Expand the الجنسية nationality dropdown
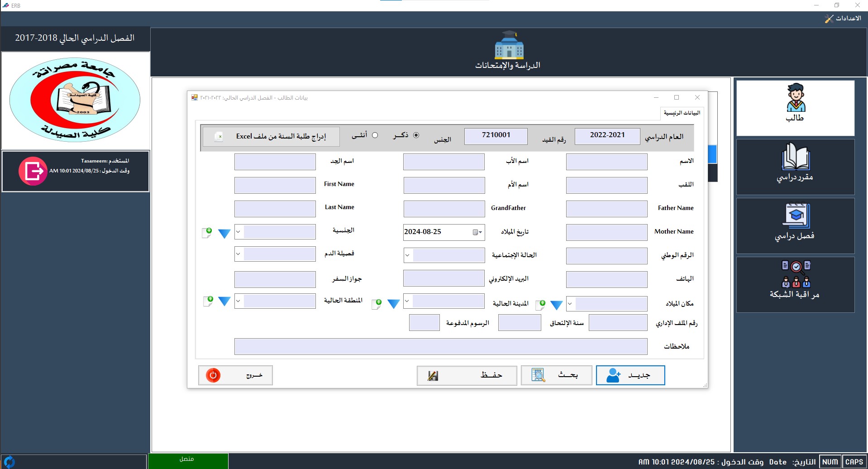The width and height of the screenshot is (868, 469). 238,232
